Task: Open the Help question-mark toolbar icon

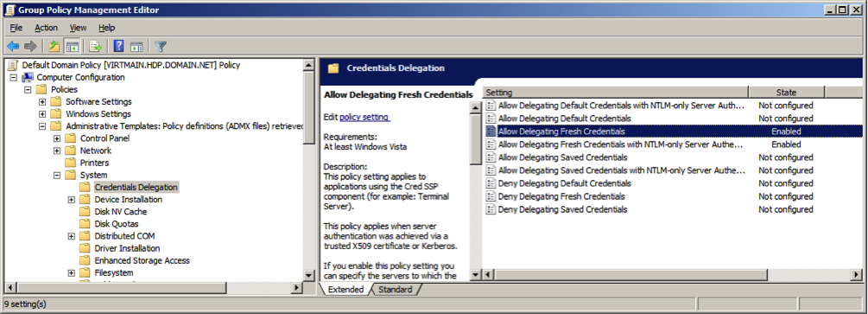Action: click(x=118, y=46)
